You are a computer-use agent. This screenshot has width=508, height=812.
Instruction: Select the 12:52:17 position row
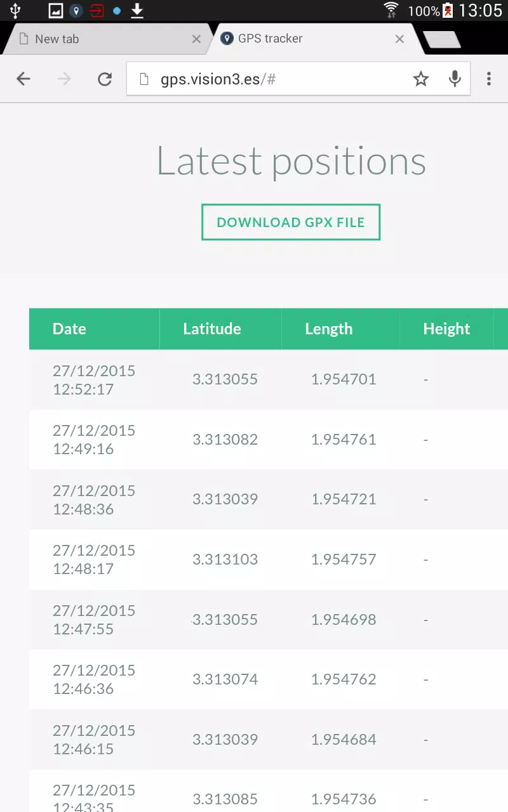click(x=269, y=379)
